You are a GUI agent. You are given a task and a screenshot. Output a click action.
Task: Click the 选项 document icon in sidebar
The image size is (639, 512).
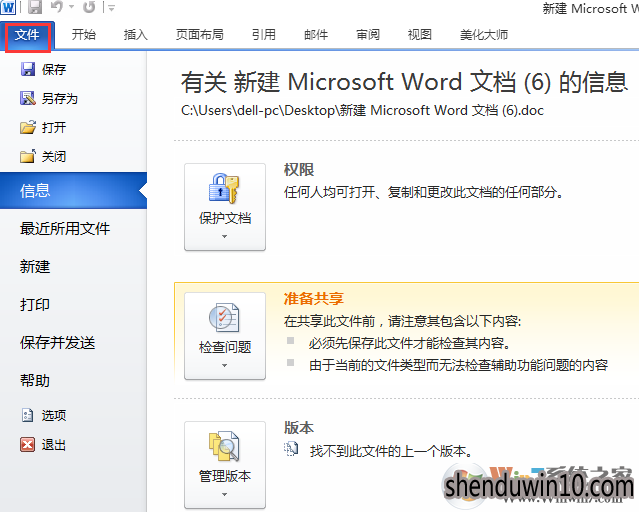coord(27,415)
